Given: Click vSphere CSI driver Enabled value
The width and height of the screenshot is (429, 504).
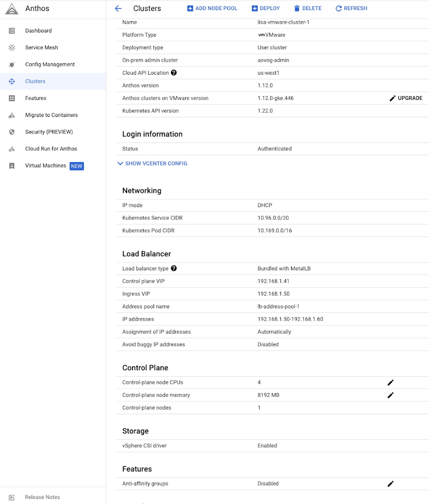Looking at the screenshot, I should tap(267, 445).
